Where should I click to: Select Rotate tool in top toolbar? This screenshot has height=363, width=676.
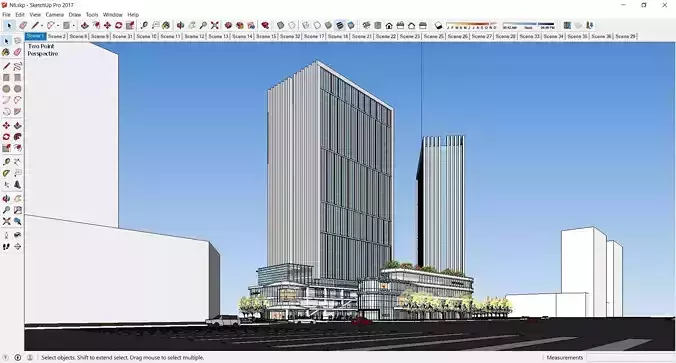119,25
